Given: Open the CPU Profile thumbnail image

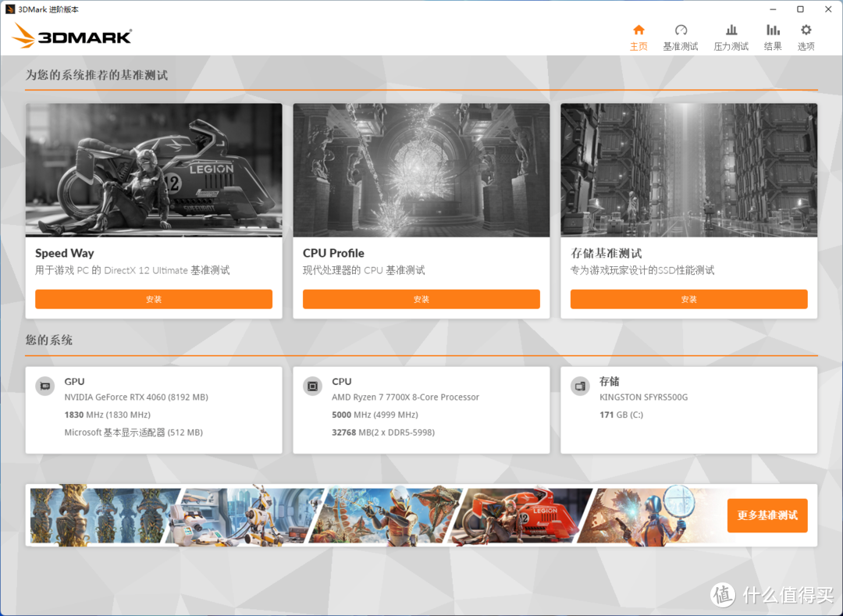Looking at the screenshot, I should coord(421,170).
